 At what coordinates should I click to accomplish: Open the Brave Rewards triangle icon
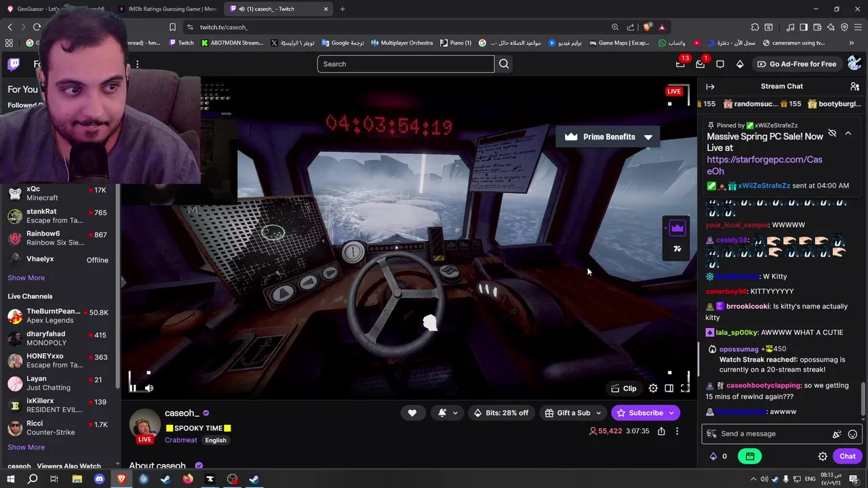pyautogui.click(x=662, y=27)
